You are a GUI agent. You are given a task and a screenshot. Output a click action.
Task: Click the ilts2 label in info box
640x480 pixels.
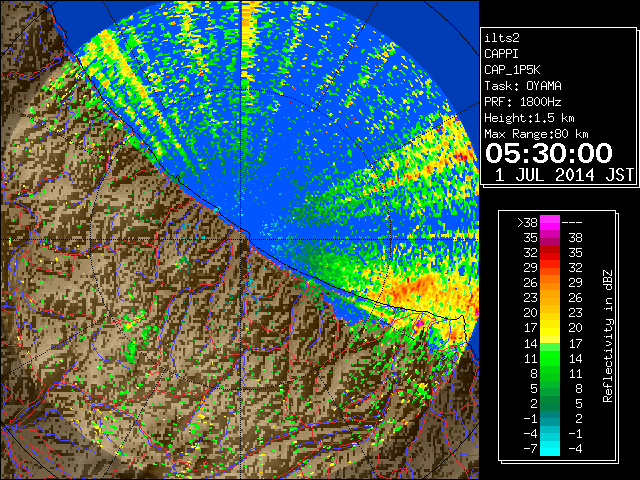[502, 38]
